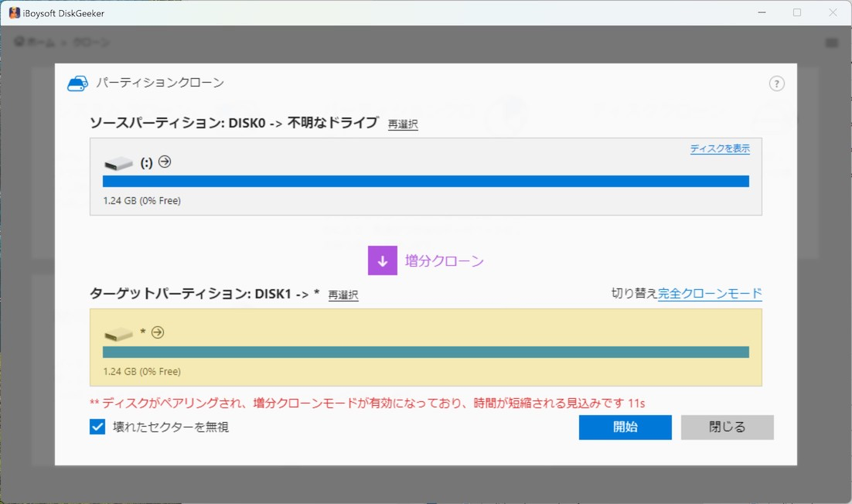Image resolution: width=852 pixels, height=504 pixels.
Task: Click source partition circled arrow icon
Action: click(165, 162)
